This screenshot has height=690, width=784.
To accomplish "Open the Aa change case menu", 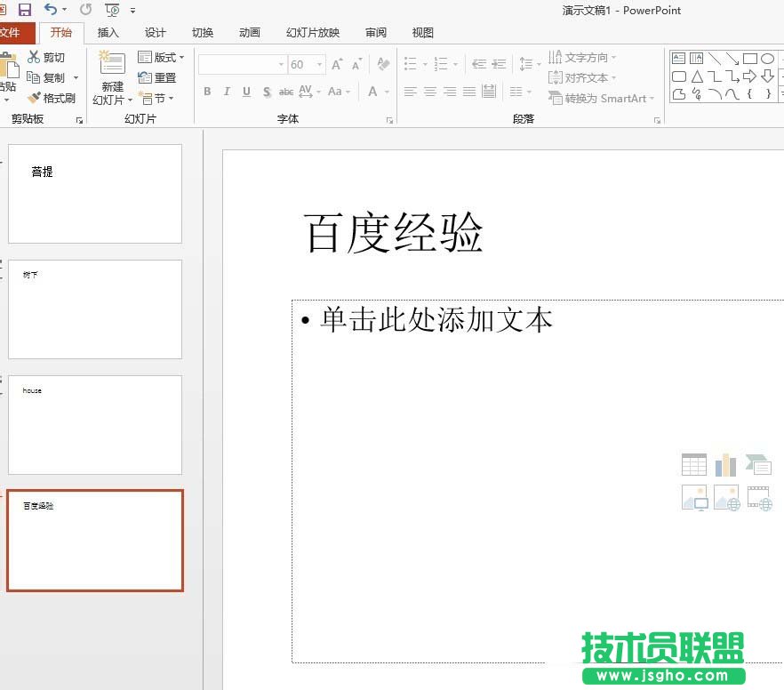I will pyautogui.click(x=339, y=92).
